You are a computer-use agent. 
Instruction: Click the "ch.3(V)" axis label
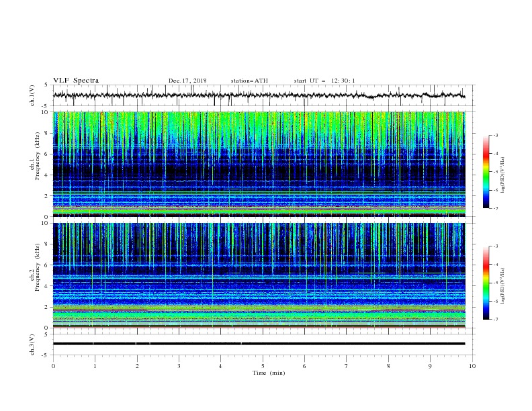32,345
